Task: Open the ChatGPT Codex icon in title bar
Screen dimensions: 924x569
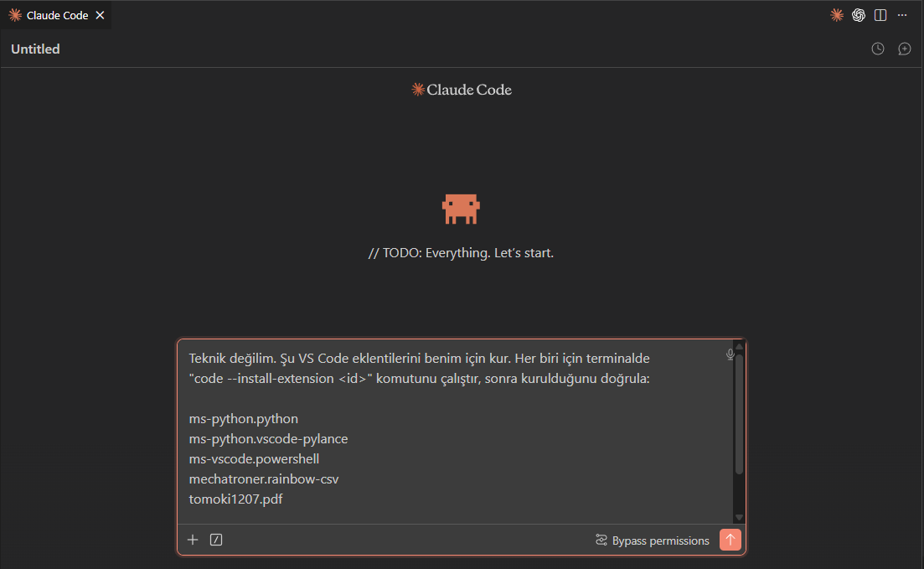Action: [859, 15]
